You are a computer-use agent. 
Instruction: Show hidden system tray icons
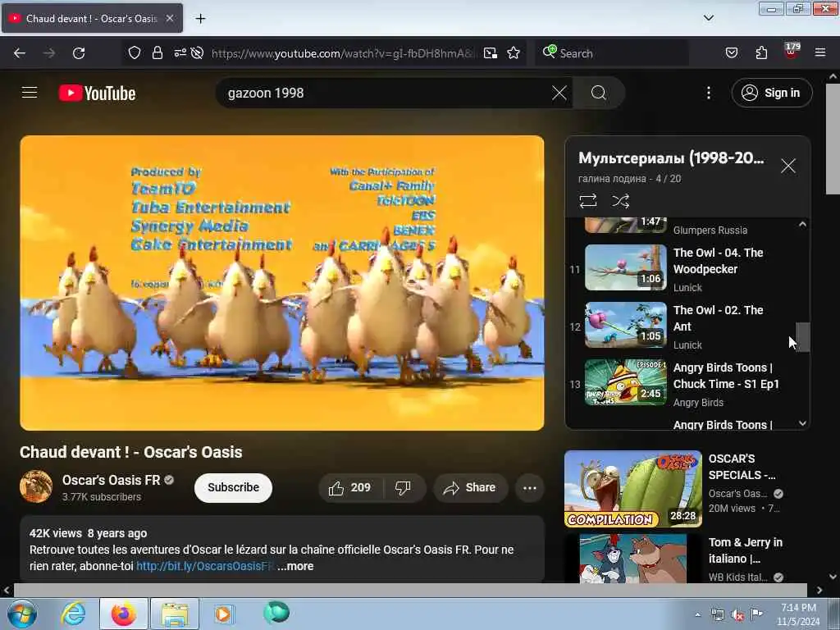[x=697, y=614]
